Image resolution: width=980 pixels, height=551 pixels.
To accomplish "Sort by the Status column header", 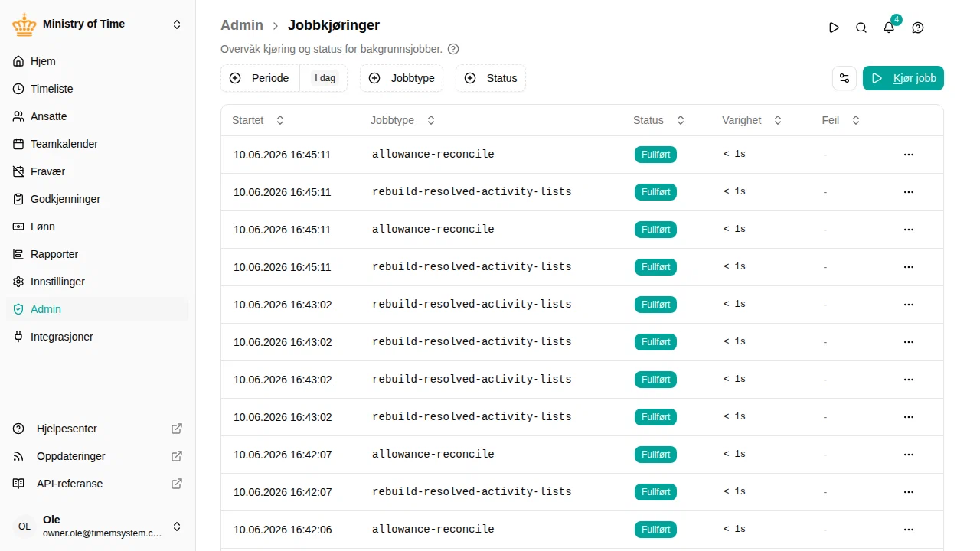I will (x=658, y=120).
